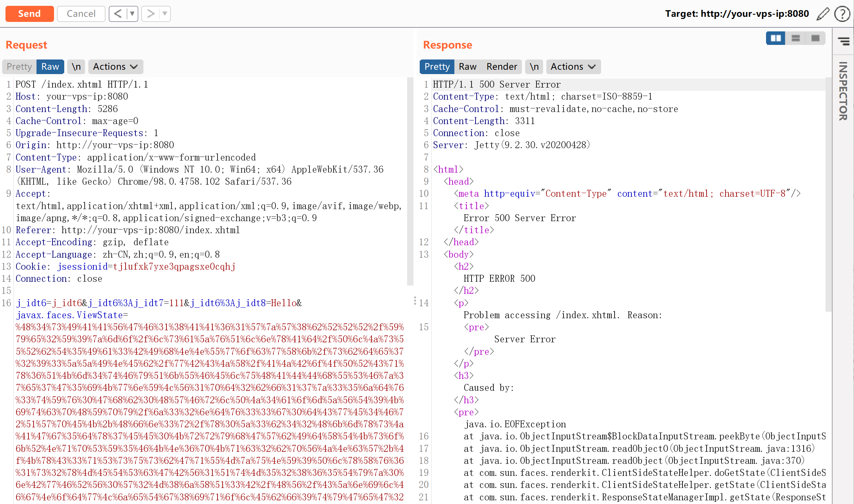Select combined single-pane layout icon
Image resolution: width=854 pixels, height=504 pixels.
click(815, 38)
